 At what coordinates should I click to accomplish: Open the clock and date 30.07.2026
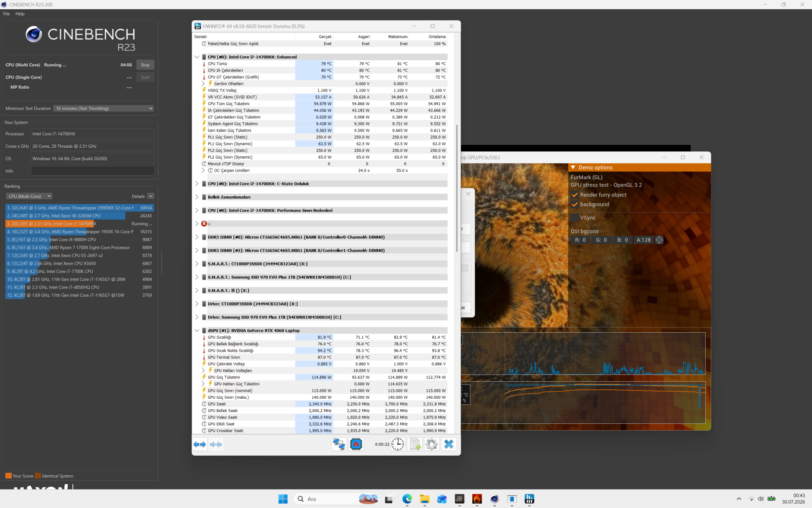pos(793,499)
